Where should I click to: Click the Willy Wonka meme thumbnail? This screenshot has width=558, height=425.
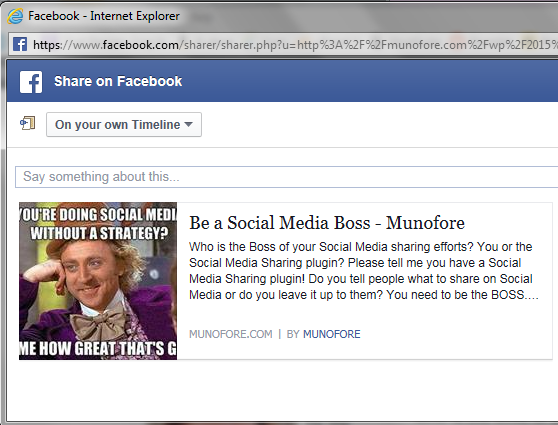pyautogui.click(x=98, y=281)
